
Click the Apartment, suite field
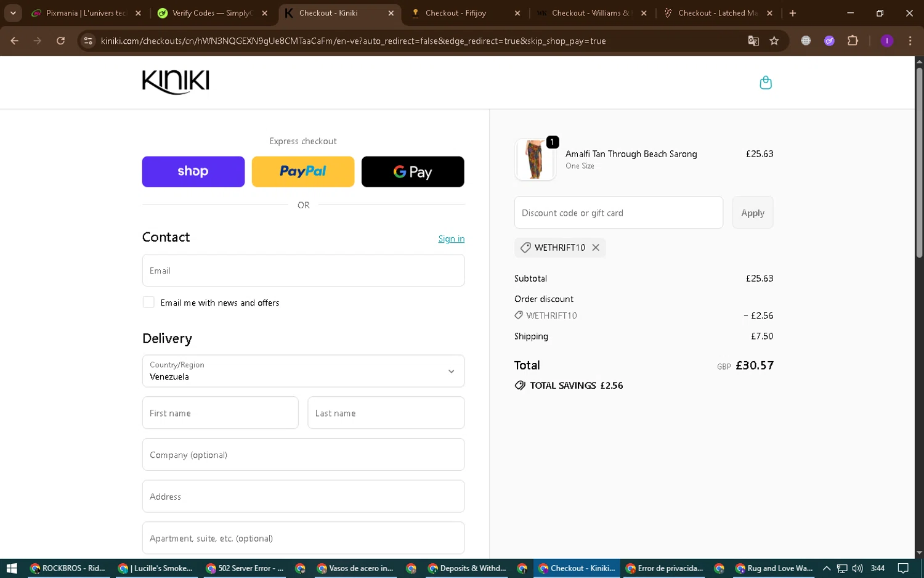pos(303,538)
